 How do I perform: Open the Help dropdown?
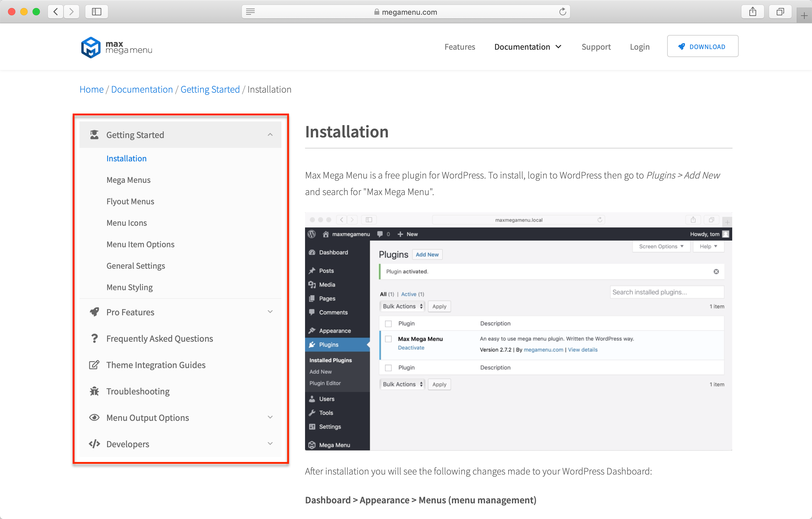click(709, 246)
